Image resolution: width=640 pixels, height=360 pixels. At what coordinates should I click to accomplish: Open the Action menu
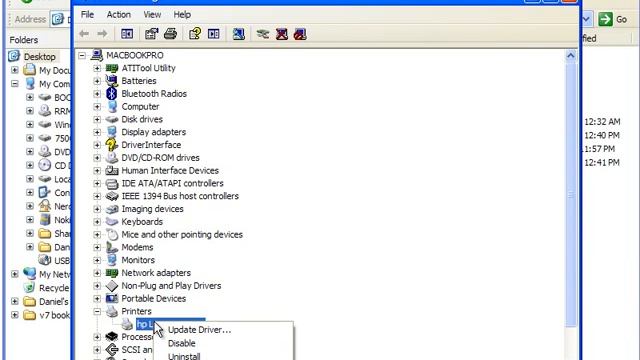pos(119,15)
